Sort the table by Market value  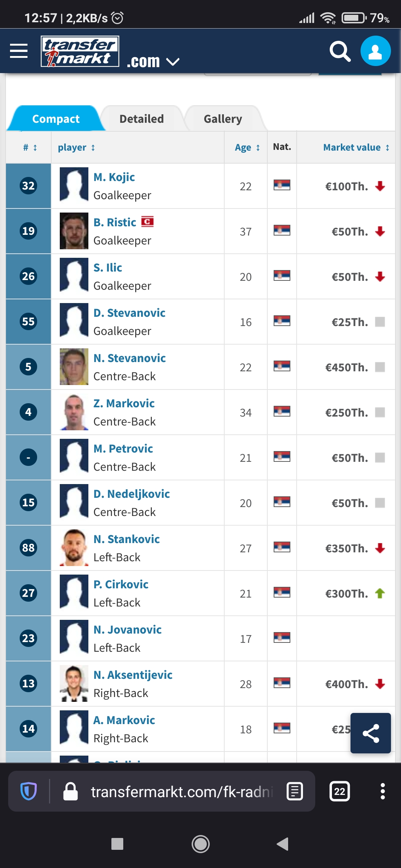[x=356, y=148]
